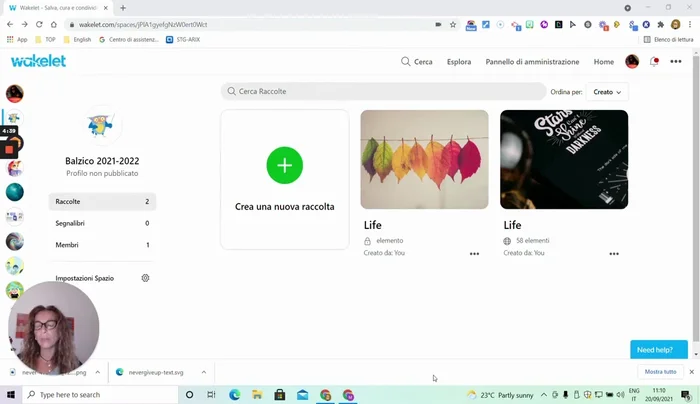700x404 pixels.
Task: Select the Segnalibri sidebar item
Action: tap(102, 223)
